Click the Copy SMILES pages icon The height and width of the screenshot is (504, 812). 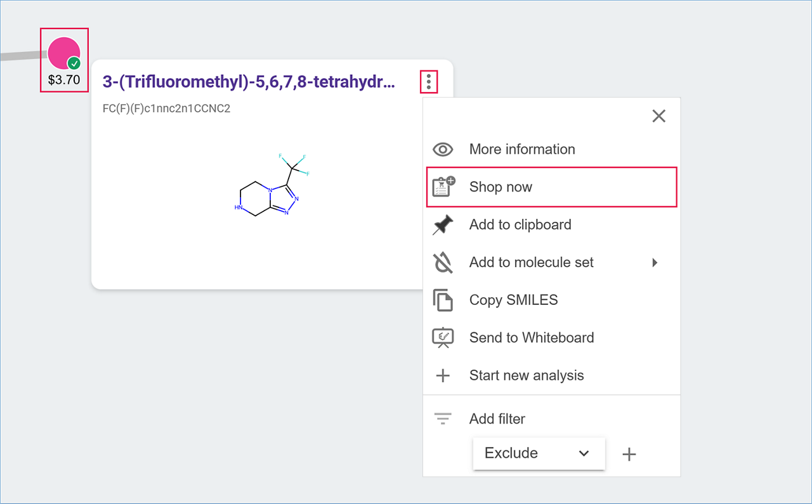(443, 300)
